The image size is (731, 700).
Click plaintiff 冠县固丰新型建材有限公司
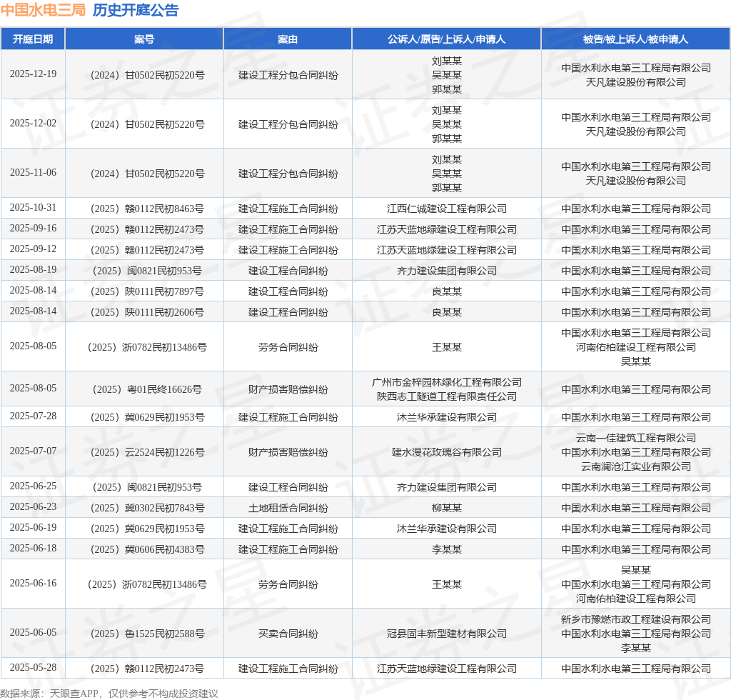point(447,634)
